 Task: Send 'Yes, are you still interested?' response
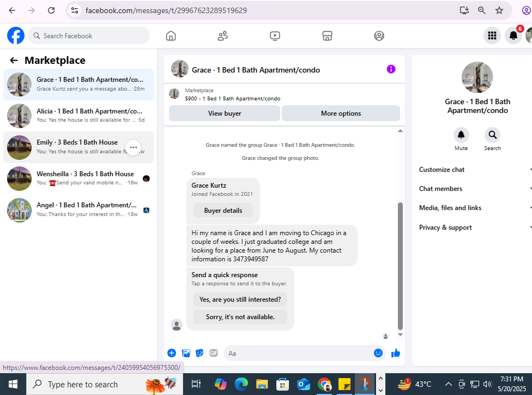coord(240,300)
